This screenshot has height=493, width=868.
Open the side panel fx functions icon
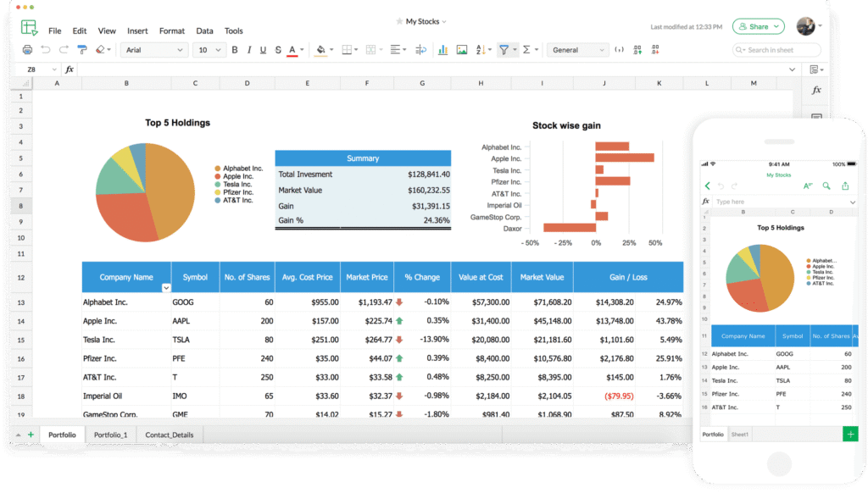pos(816,90)
